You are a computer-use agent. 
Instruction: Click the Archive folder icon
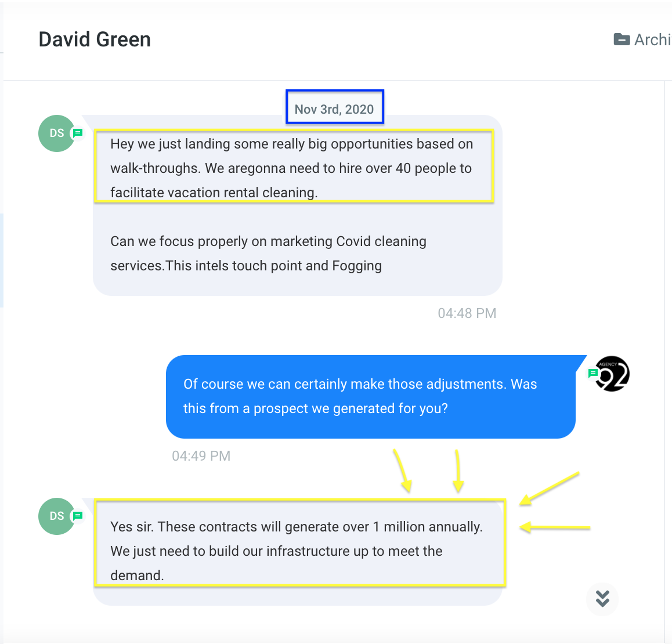point(622,39)
